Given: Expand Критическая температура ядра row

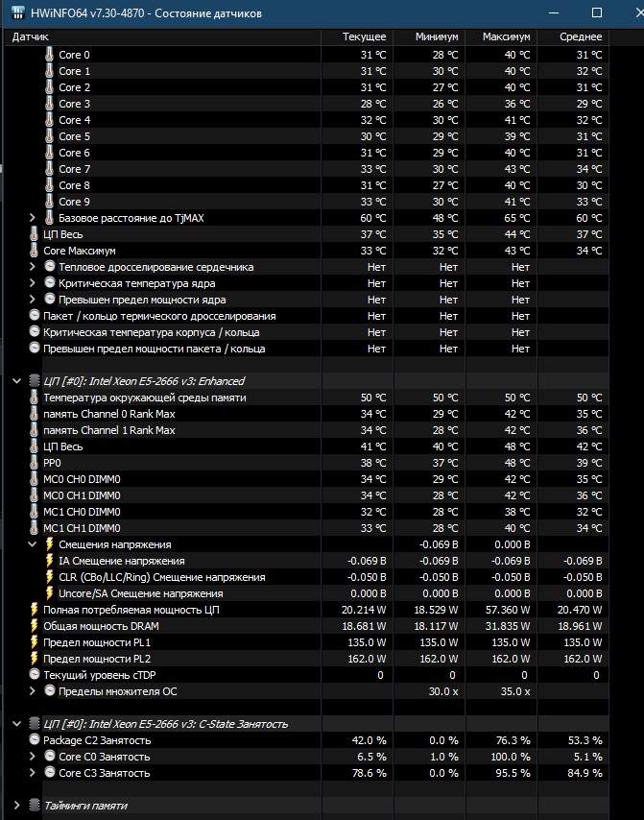Looking at the screenshot, I should (x=33, y=283).
